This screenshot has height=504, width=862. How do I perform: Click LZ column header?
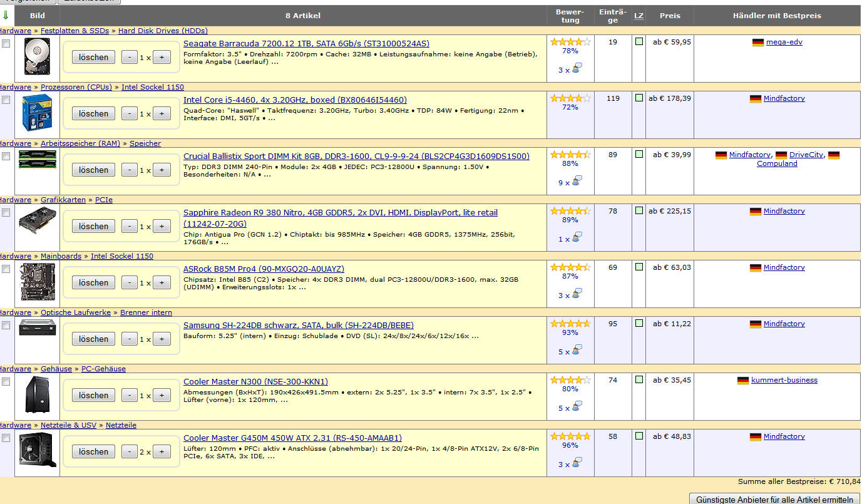point(639,16)
